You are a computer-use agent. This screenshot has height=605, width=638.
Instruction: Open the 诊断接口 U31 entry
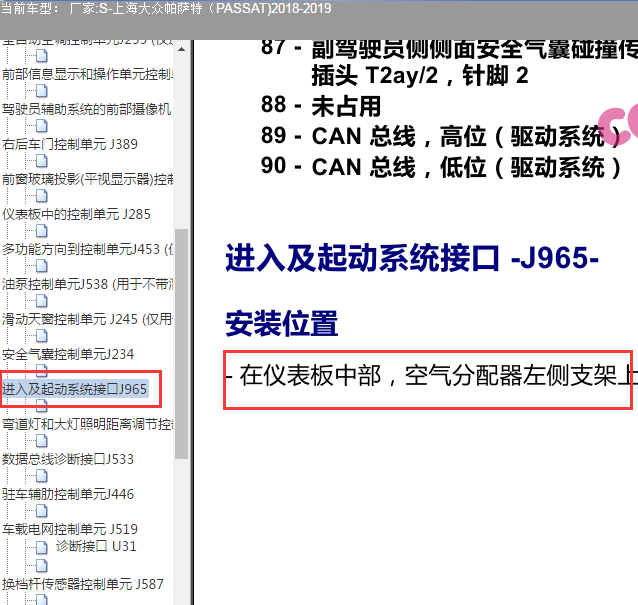click(x=96, y=546)
